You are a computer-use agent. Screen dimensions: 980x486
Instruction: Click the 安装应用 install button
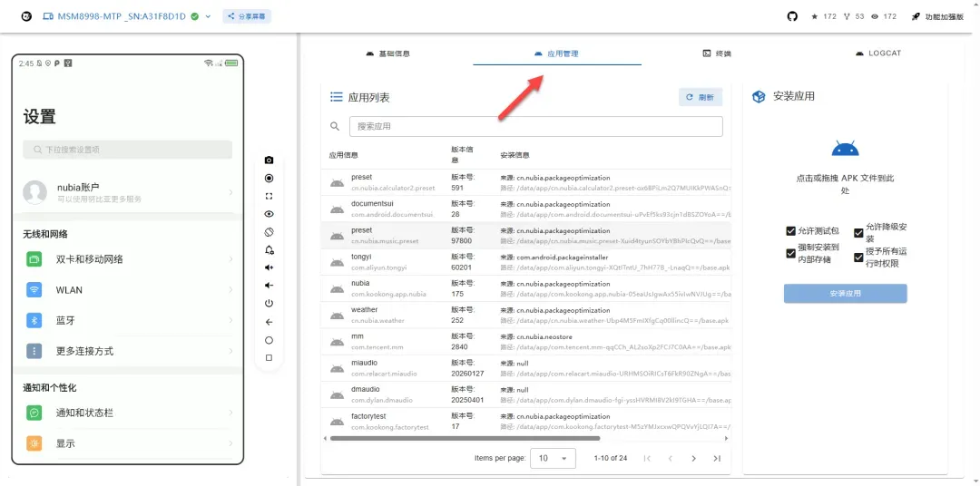[845, 294]
